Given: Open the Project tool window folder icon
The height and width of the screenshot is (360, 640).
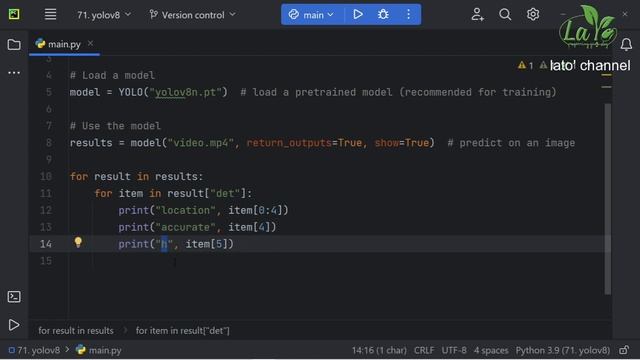Looking at the screenshot, I should (x=14, y=44).
